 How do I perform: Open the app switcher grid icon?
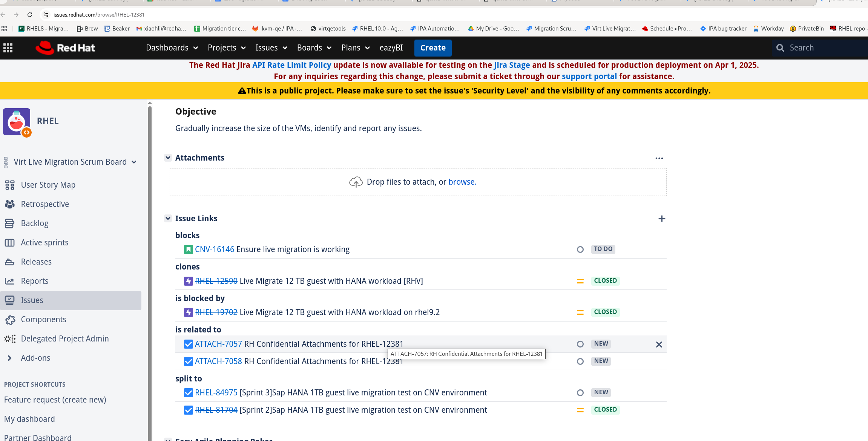(8, 48)
